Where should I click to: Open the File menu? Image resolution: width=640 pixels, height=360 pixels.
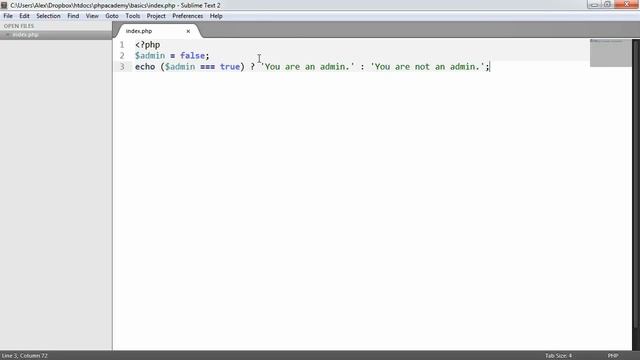[x=8, y=16]
